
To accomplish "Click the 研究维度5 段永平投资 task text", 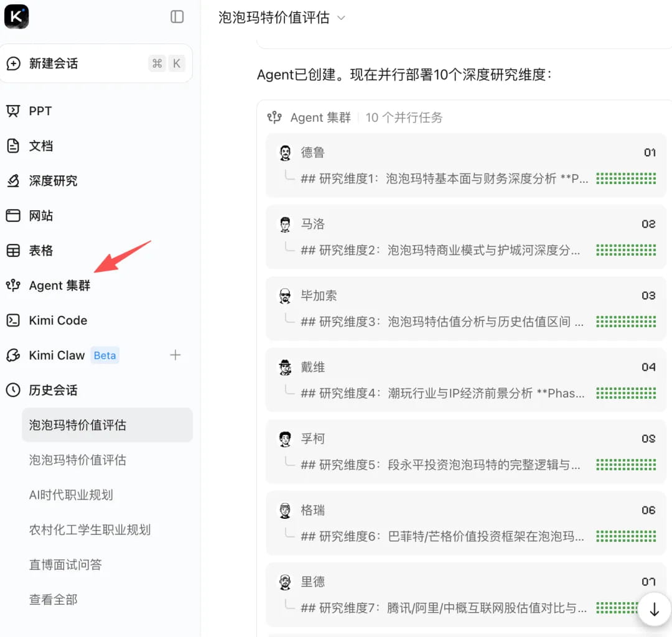I will [x=441, y=465].
